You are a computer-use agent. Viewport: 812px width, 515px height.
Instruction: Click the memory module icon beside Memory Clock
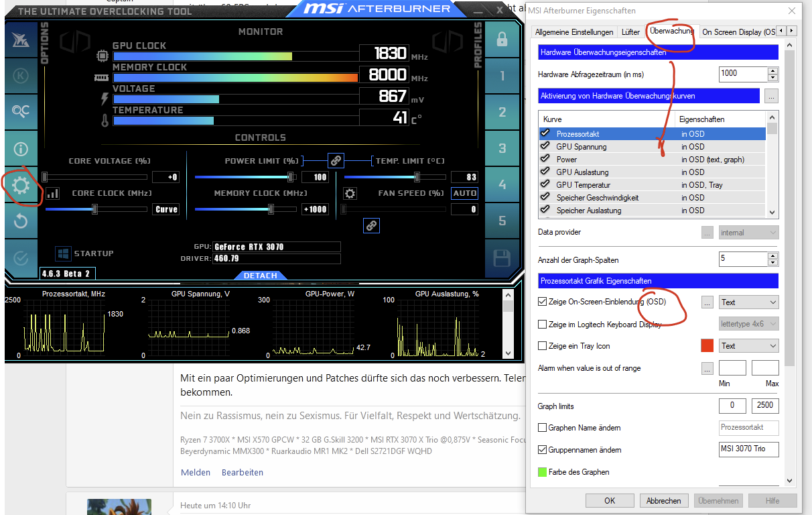pyautogui.click(x=102, y=77)
